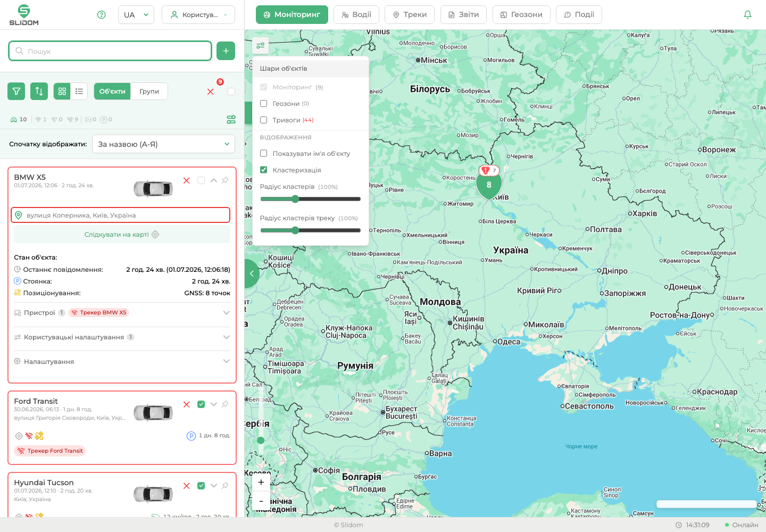Check the BMW X5 visibility checkbox
This screenshot has width=766, height=532.
click(x=201, y=180)
